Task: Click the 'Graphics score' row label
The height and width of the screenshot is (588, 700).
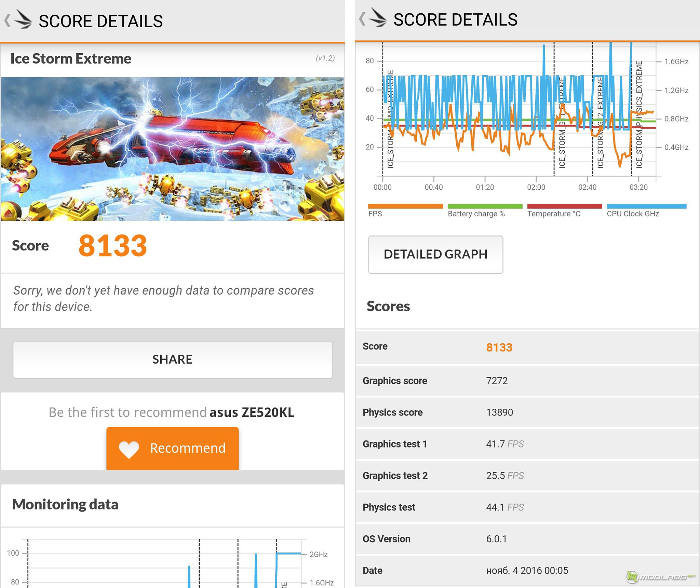Action: [395, 381]
